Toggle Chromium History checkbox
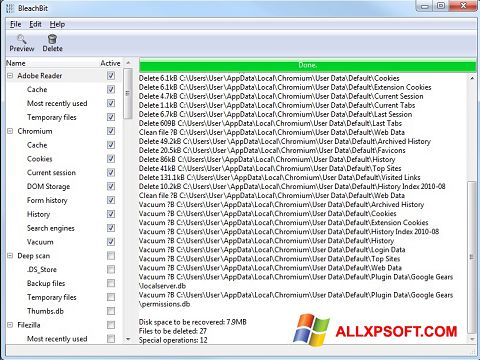Screen dimensions: 480x360 click(x=111, y=214)
